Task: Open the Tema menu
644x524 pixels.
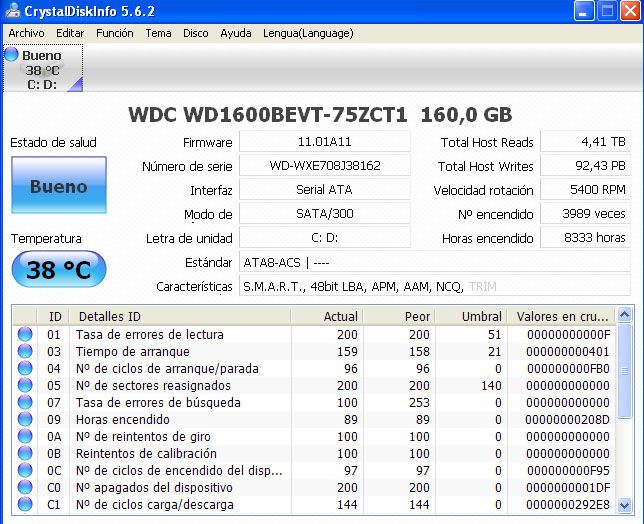Action: coord(158,33)
